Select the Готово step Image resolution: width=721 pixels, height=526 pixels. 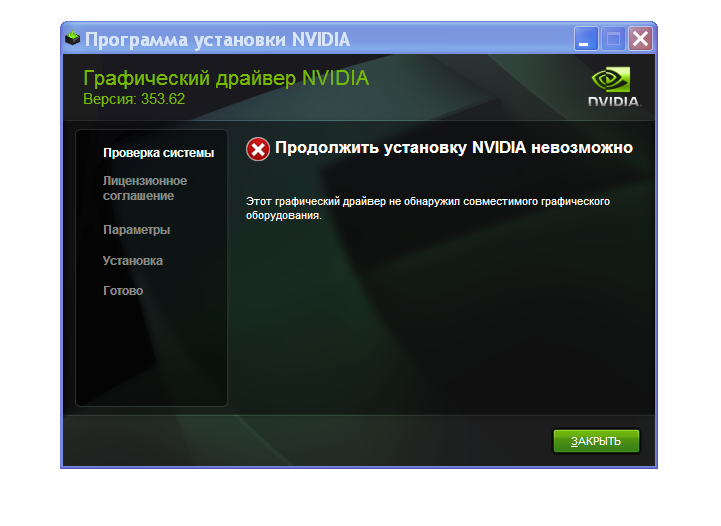coord(123,291)
